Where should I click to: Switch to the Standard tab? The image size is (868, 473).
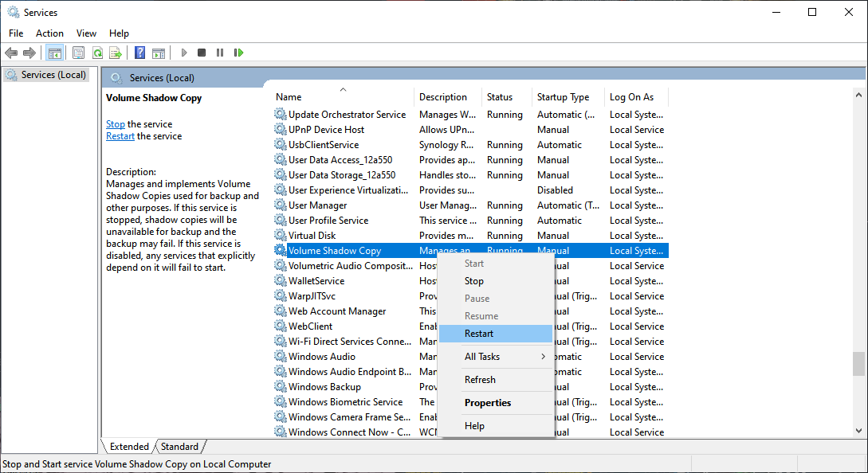coord(179,446)
